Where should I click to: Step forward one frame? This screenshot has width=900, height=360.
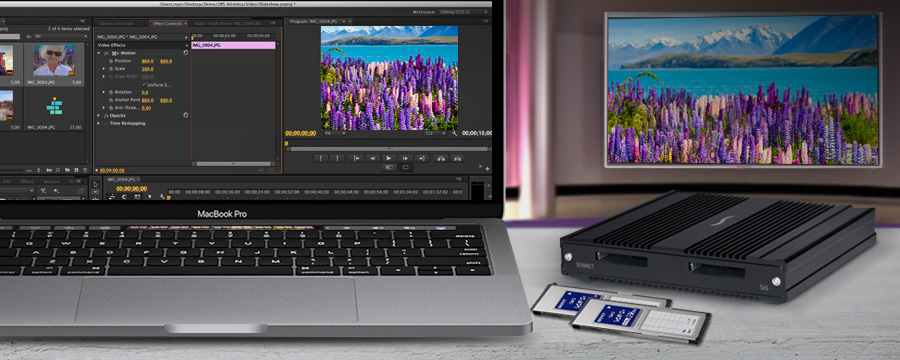(405, 158)
